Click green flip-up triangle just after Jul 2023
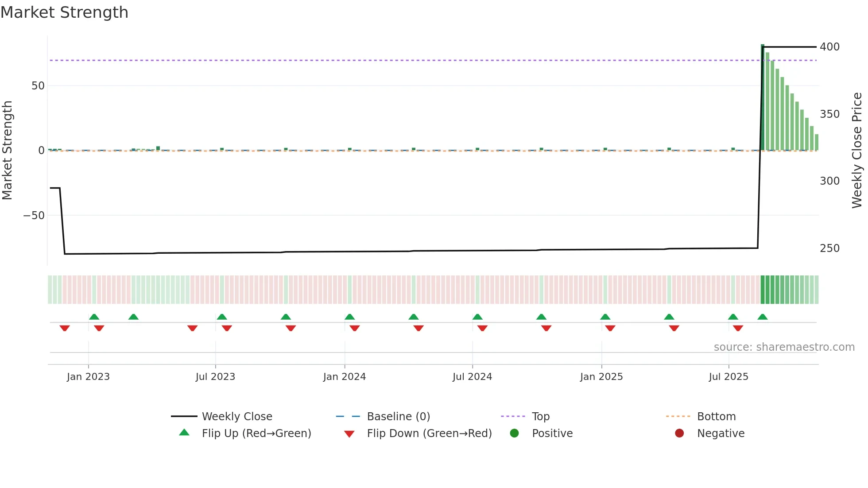Viewport: 868px width, 488px height. point(222,317)
